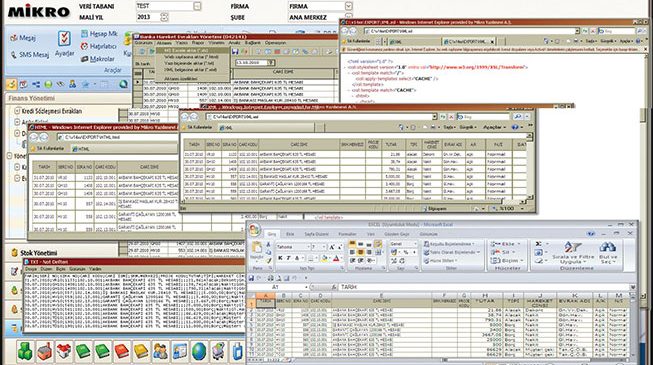
Task: Click the red book module icon
Action: (x=122, y=351)
